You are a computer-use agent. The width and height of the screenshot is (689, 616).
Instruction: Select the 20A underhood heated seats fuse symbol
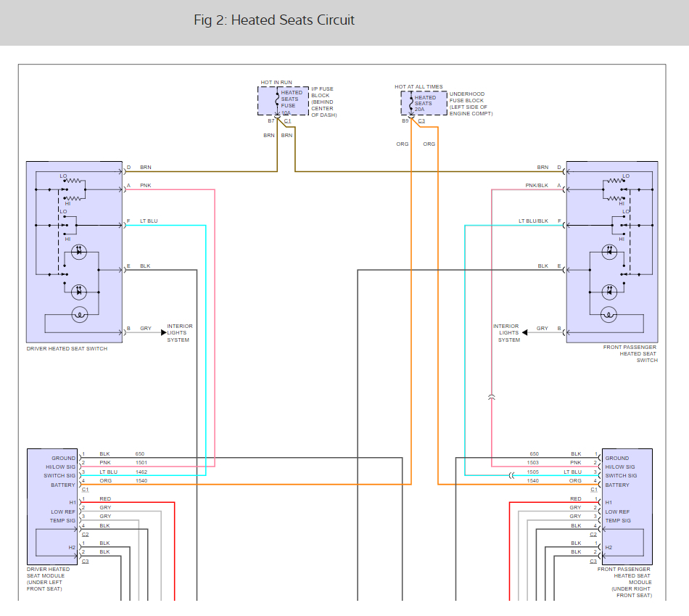[x=410, y=102]
